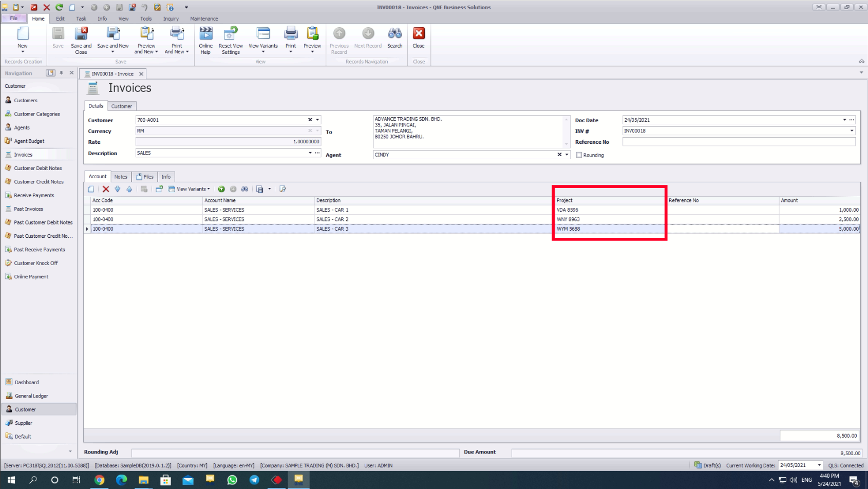
Task: Click save-and-close disk icon in quick access bar
Action: (x=132, y=7)
